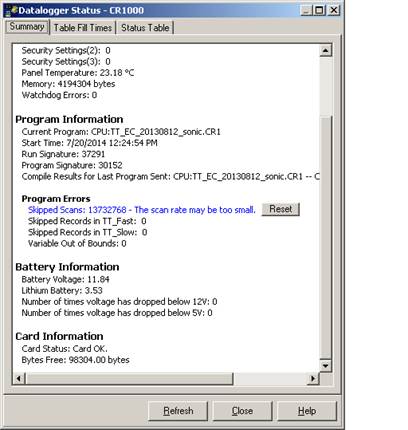
Task: Select the Lithium Battery 3.53 line
Action: click(62, 290)
